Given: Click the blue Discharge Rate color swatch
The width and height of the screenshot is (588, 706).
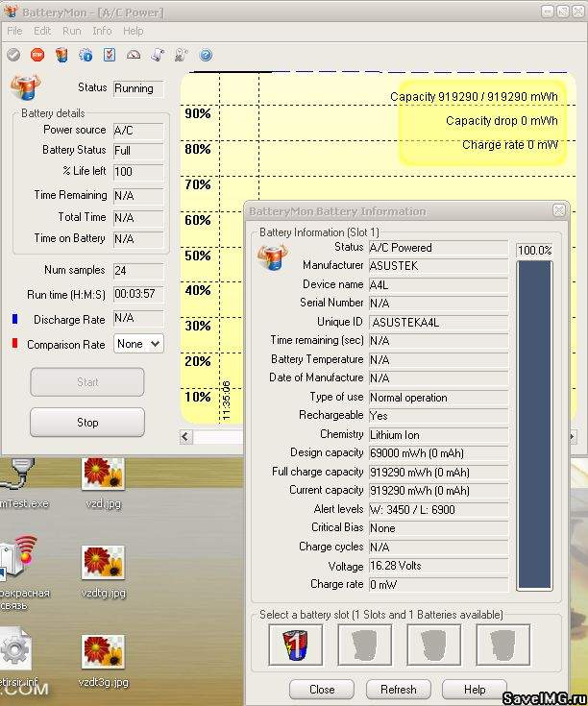Looking at the screenshot, I should pyautogui.click(x=14, y=319).
